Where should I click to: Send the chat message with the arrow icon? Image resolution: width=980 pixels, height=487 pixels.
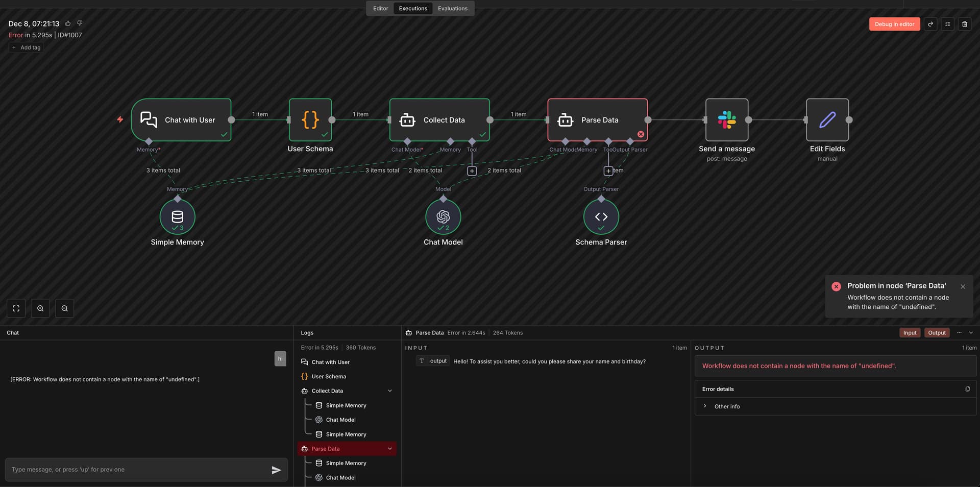click(x=276, y=470)
